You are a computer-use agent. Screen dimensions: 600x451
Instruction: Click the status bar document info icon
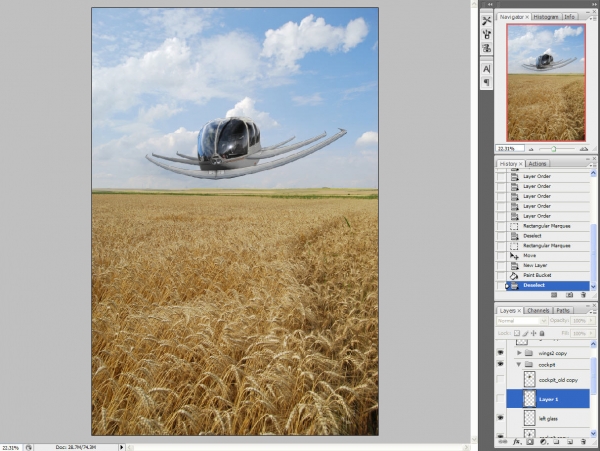[29, 447]
